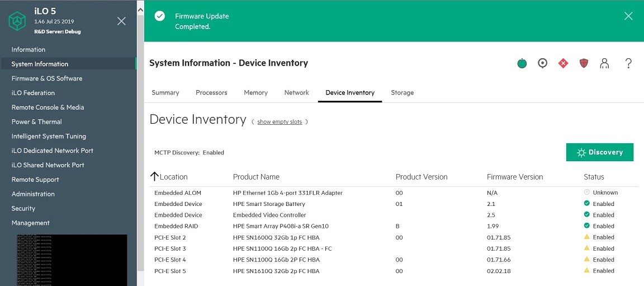Click the iLO 5 hexagon logo
644x286 pixels.
pyautogui.click(x=17, y=21)
